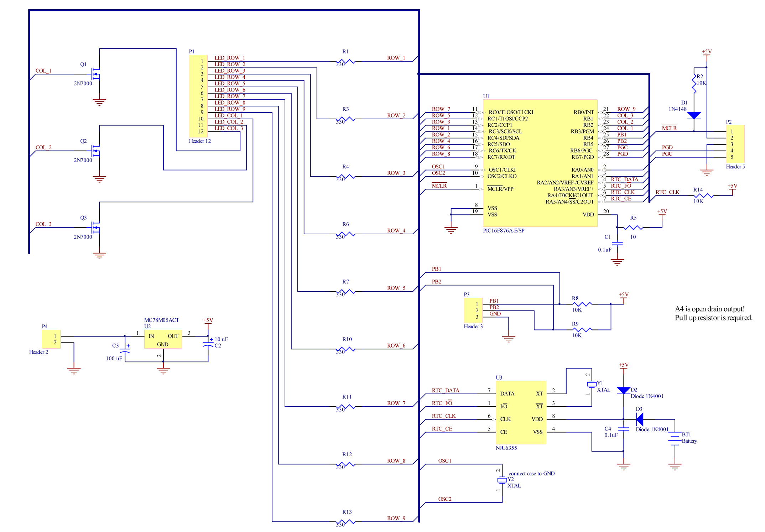The height and width of the screenshot is (532, 765).
Task: Expand the P2 Header 5 connector
Action: pyautogui.click(x=735, y=144)
